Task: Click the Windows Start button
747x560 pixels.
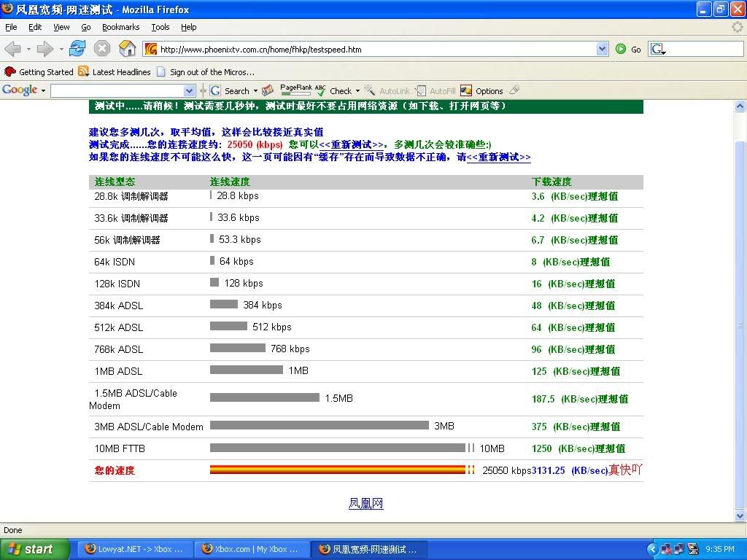Action: [34, 549]
